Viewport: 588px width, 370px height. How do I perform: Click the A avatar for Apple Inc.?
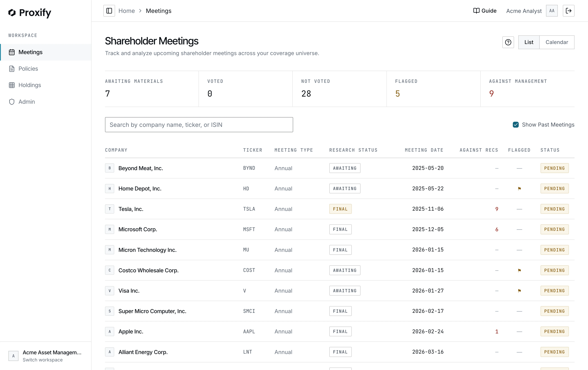coord(110,331)
